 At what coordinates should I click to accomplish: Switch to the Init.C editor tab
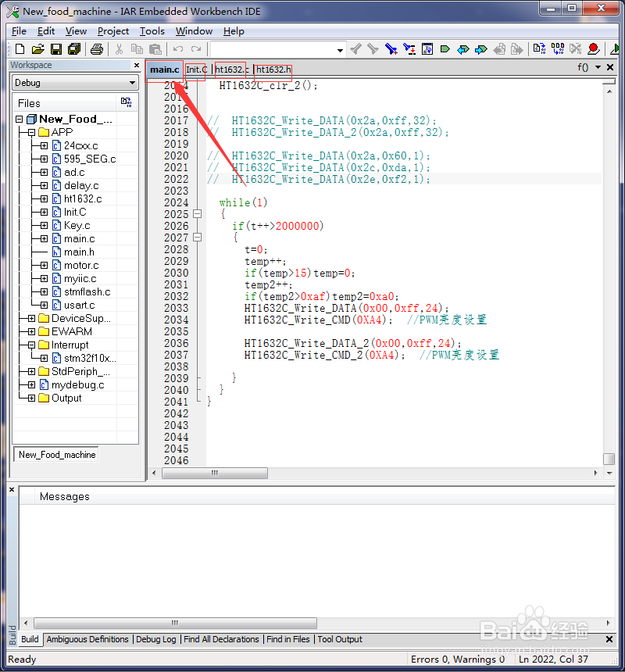tap(196, 70)
